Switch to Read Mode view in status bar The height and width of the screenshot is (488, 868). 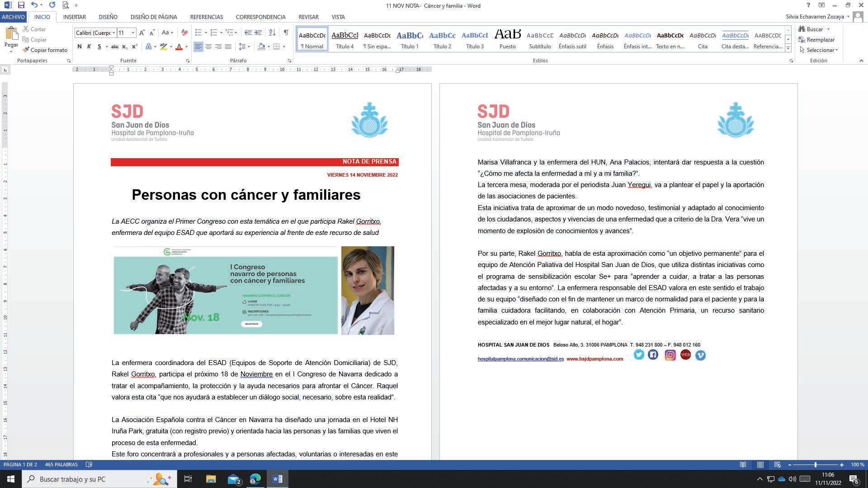click(x=743, y=465)
